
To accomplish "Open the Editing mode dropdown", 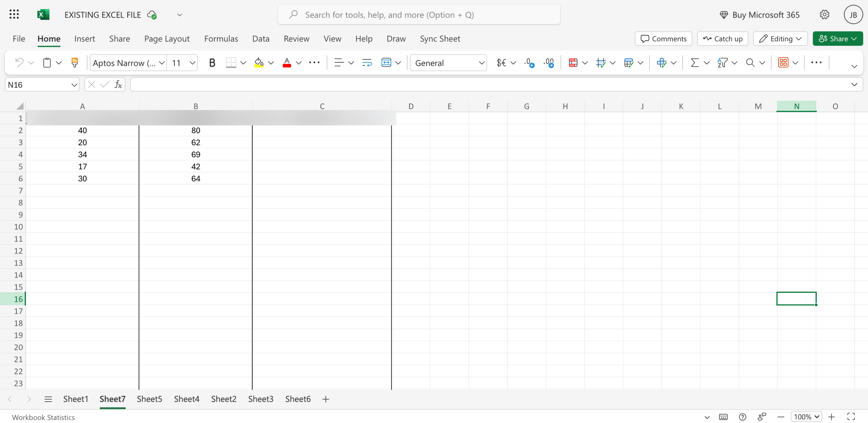I will click(780, 39).
